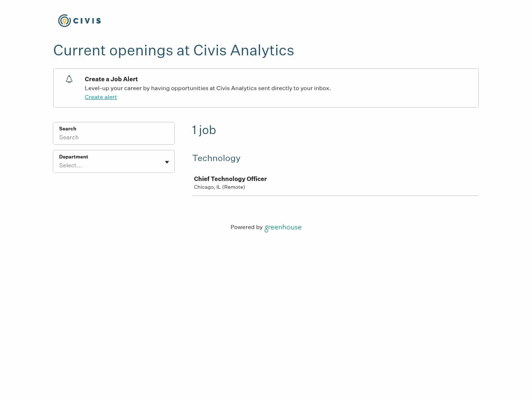Click the Civis wordmark in the header
532x399 pixels.
[87, 21]
